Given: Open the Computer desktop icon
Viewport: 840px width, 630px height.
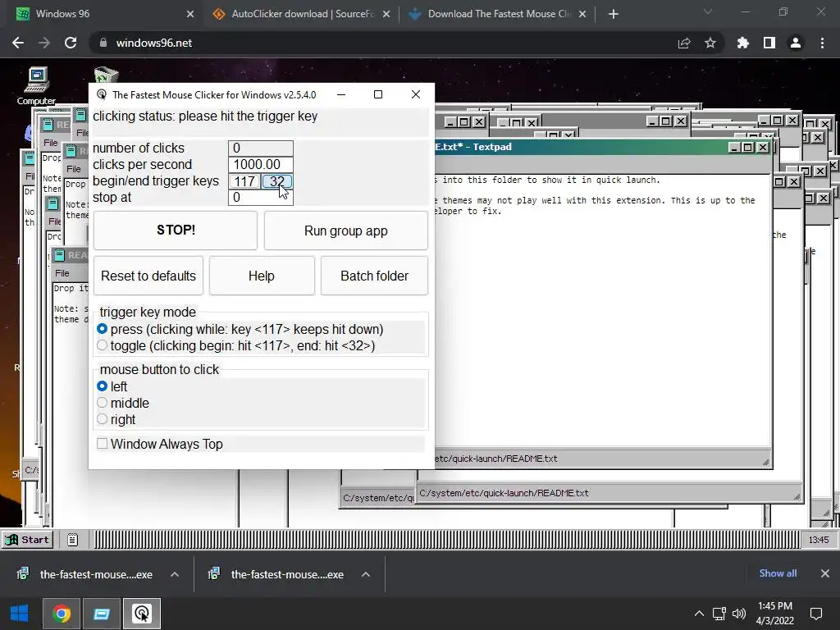Looking at the screenshot, I should point(36,86).
